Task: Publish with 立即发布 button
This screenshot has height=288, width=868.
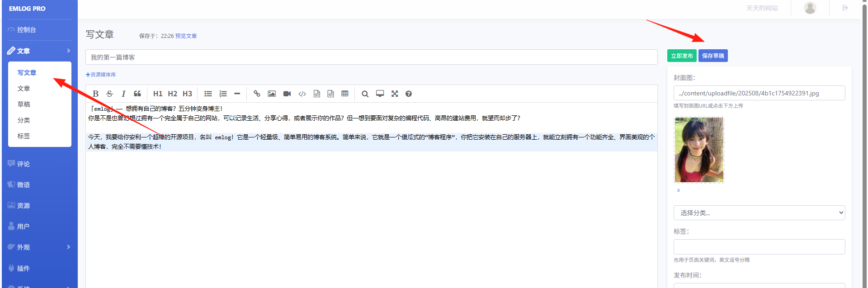Action: pos(682,56)
